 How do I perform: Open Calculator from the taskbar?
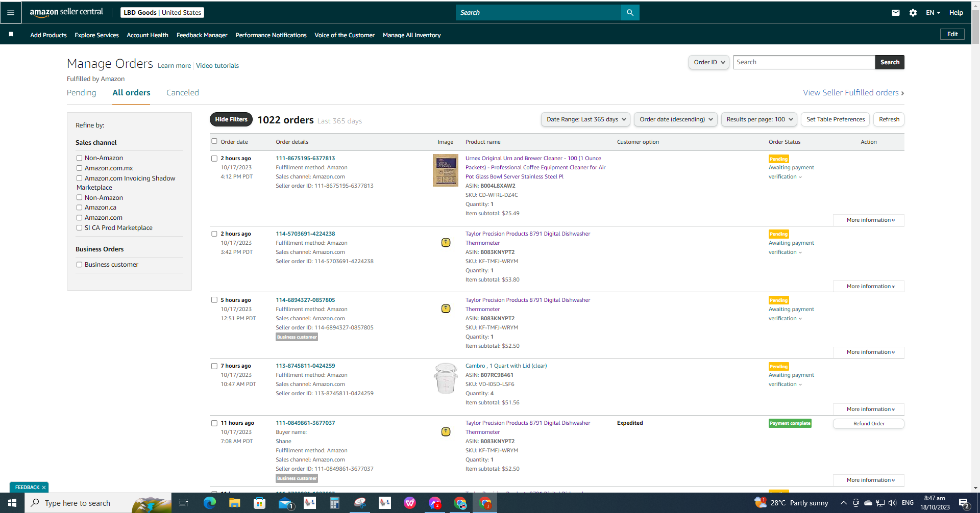pos(335,503)
